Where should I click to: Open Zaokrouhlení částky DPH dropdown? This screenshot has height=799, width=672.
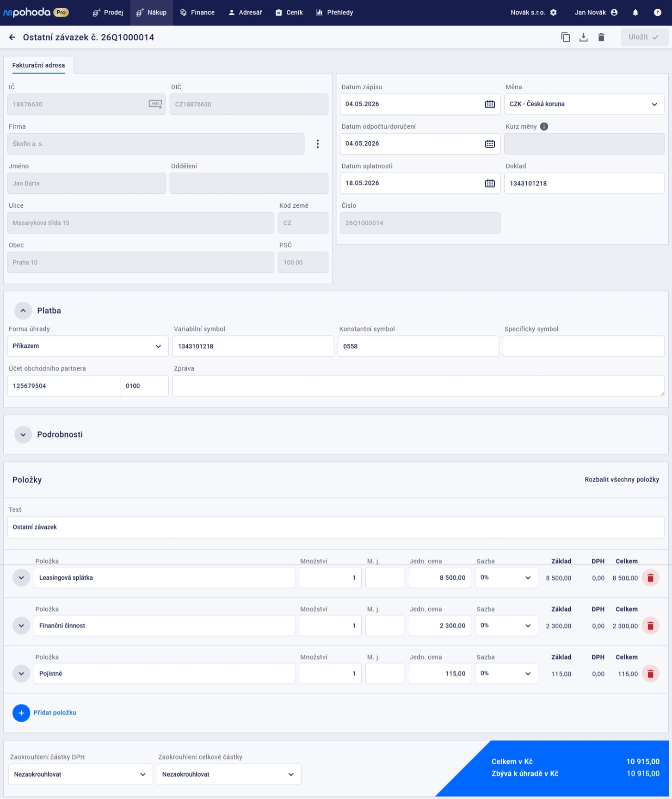[x=80, y=774]
